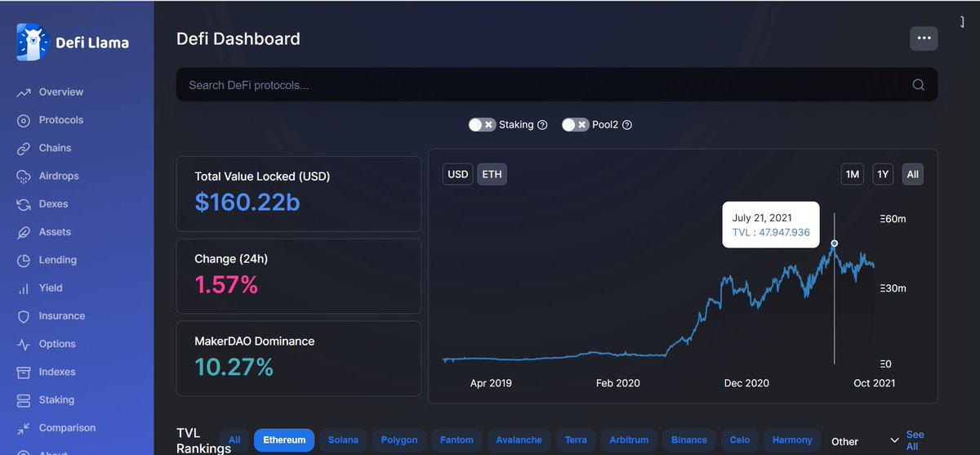
Task: Set chart range to 1Y
Action: pos(883,174)
